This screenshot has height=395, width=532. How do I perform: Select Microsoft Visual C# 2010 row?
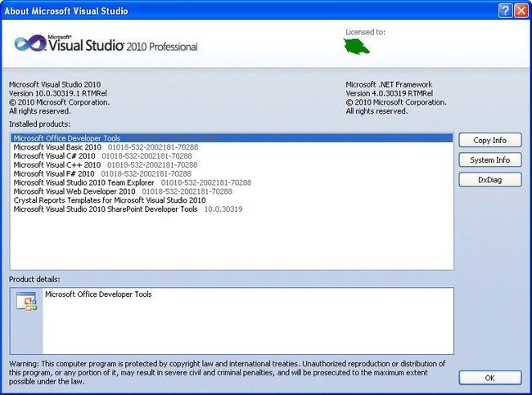tap(232, 156)
